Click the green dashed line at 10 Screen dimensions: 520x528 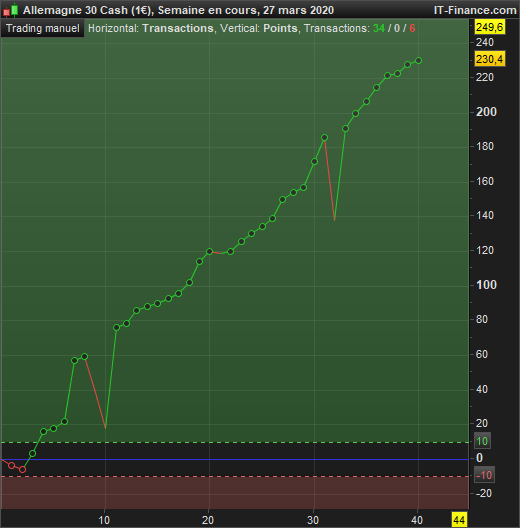(x=235, y=442)
